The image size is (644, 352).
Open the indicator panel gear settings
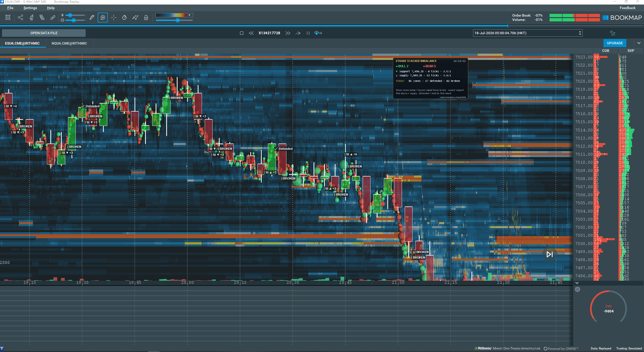click(x=578, y=289)
